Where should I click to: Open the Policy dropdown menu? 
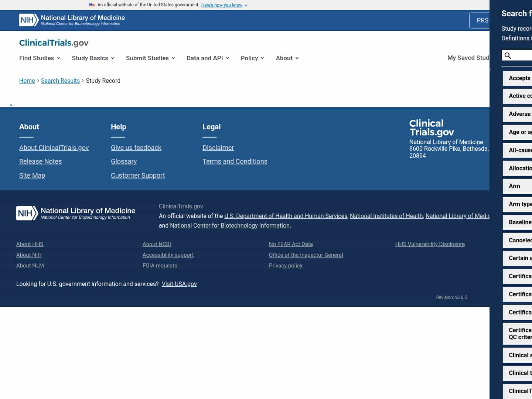[252, 58]
